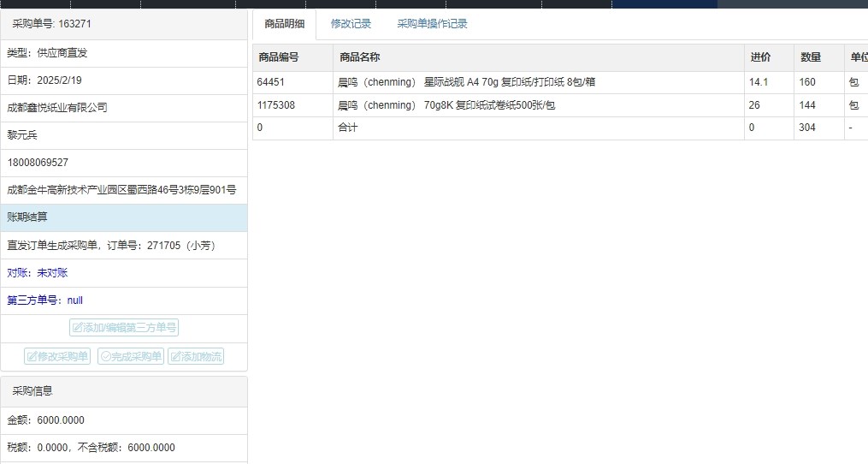Click product name 70g8K 复印纸试卷纸500张/包

(x=446, y=105)
